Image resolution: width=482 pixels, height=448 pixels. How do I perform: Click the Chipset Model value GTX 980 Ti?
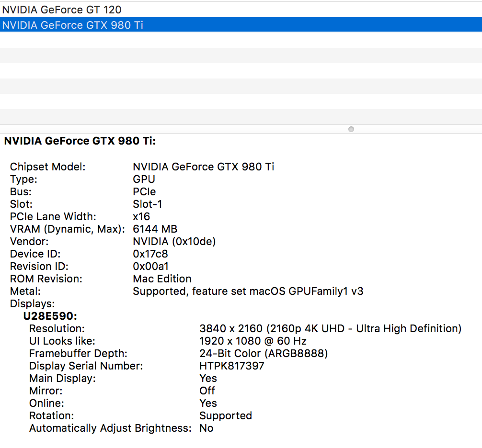click(204, 167)
